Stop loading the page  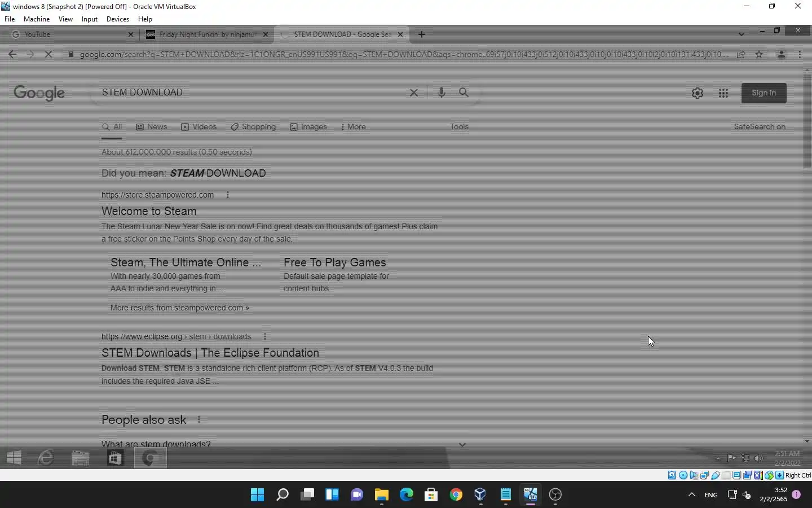tap(48, 54)
